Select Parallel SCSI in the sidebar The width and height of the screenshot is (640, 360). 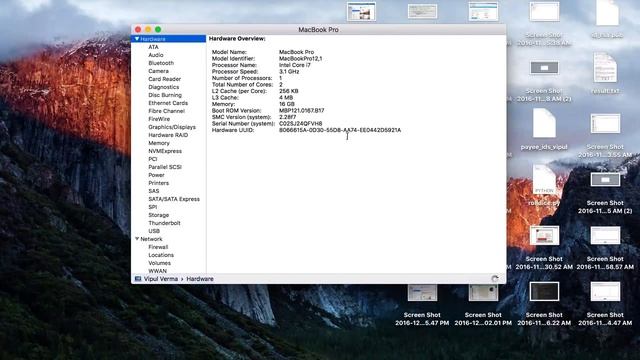(164, 167)
